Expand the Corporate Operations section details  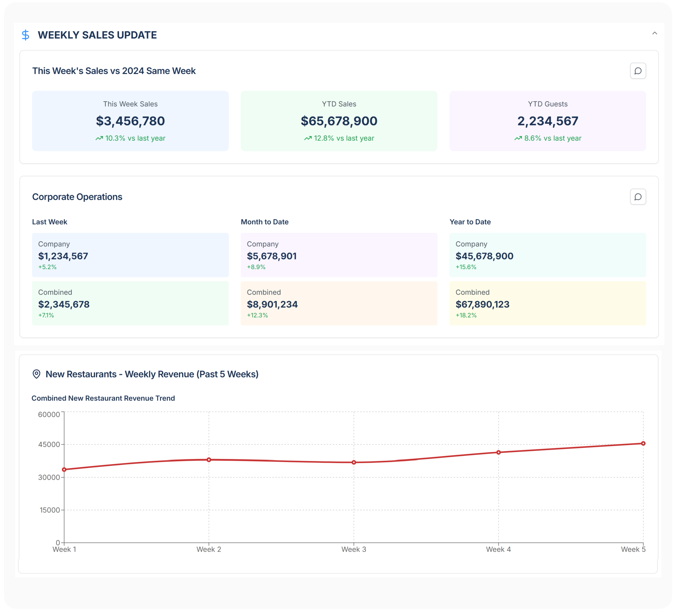pos(77,197)
